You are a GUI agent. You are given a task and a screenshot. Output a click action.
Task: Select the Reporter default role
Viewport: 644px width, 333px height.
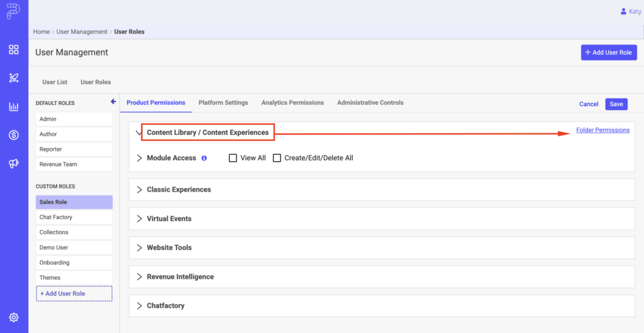[74, 150]
